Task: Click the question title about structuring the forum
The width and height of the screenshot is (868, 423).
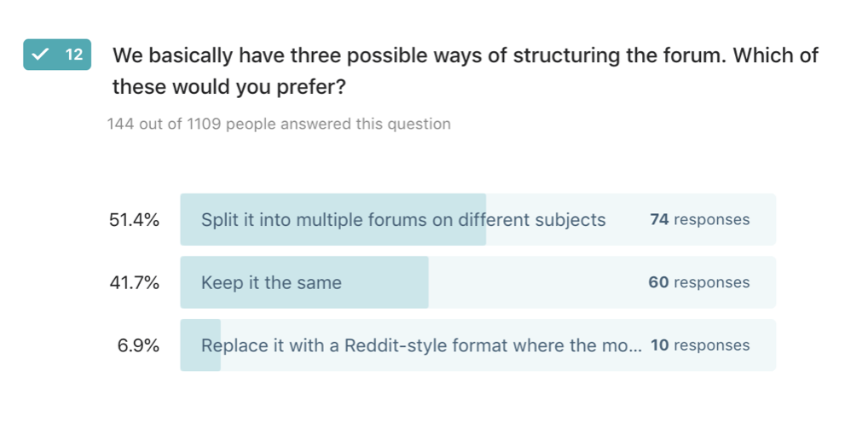Action: [466, 71]
